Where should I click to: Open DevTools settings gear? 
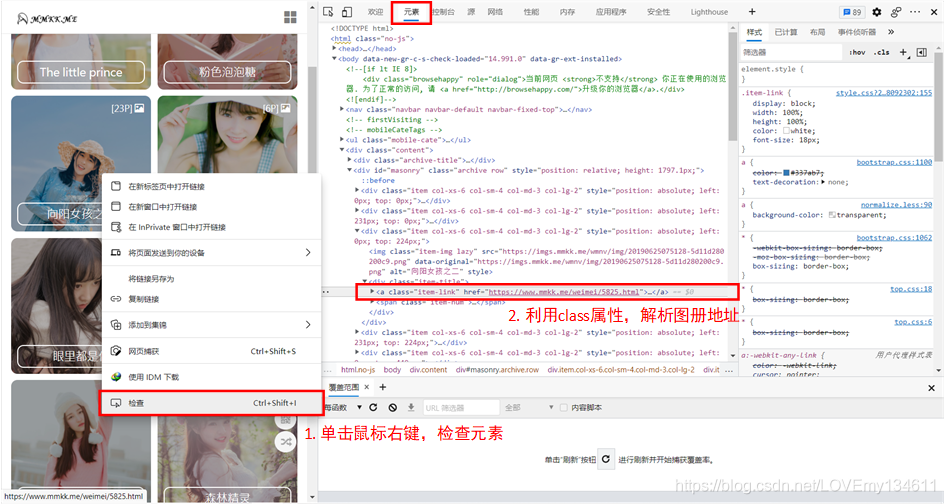(x=877, y=12)
